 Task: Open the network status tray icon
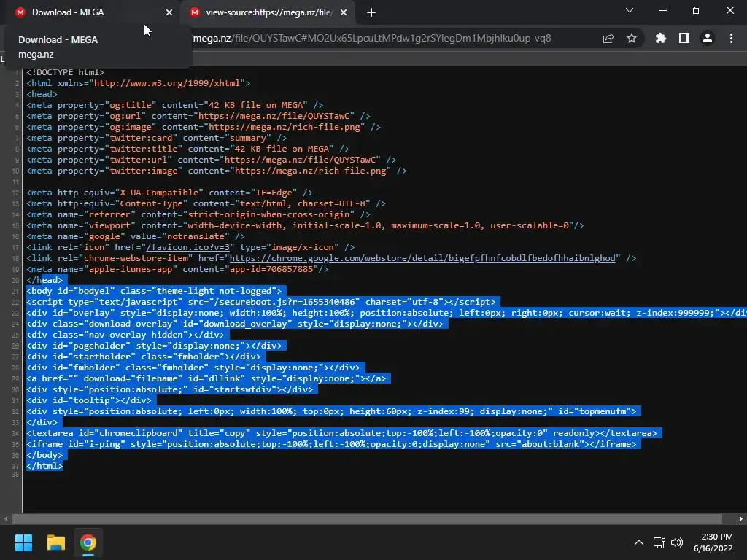[659, 542]
